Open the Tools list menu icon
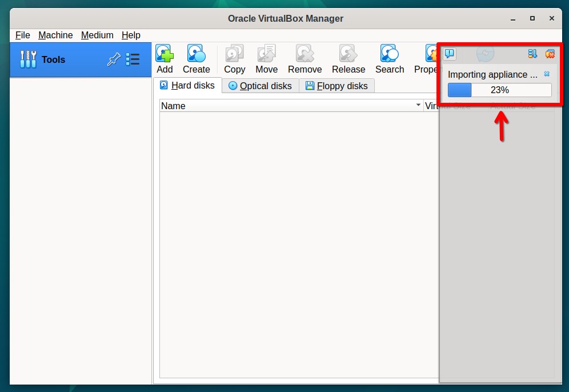The image size is (569, 392). (133, 59)
